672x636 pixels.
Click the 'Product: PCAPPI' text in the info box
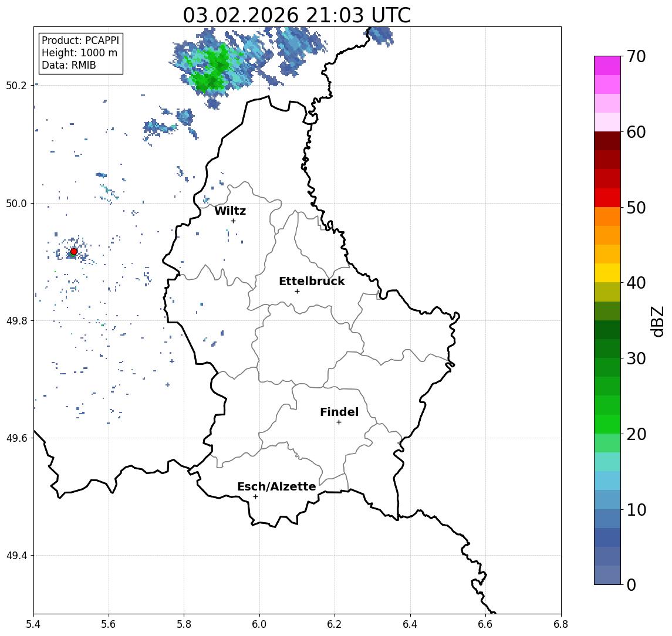coord(80,40)
